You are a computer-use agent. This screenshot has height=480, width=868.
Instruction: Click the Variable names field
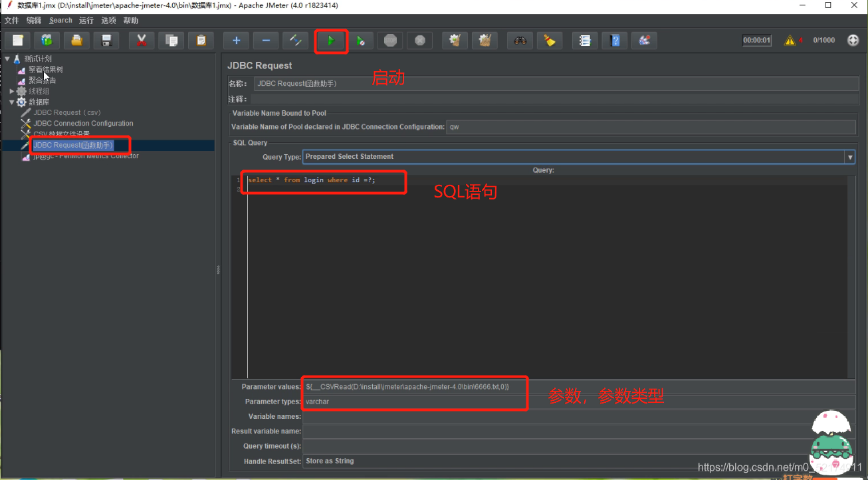coord(579,416)
